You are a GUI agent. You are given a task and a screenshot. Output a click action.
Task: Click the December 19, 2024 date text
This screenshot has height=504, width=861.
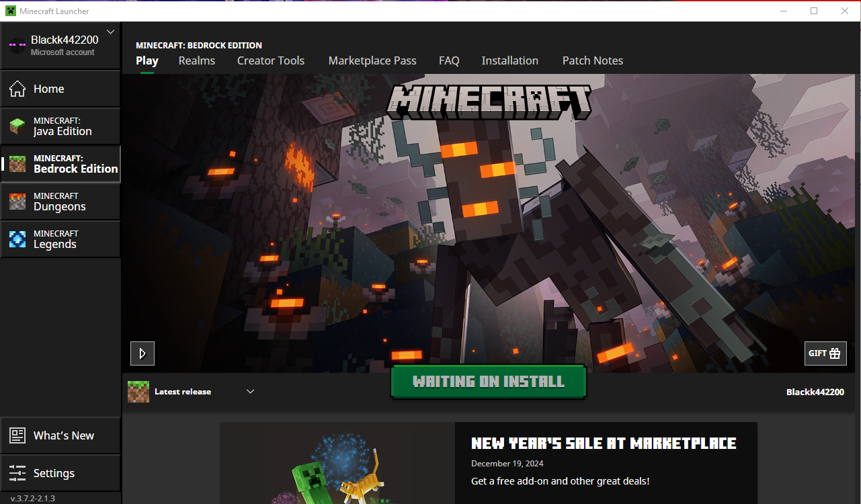coord(507,464)
